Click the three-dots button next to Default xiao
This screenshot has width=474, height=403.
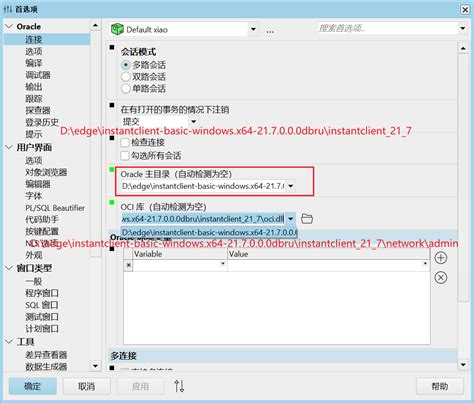point(270,31)
